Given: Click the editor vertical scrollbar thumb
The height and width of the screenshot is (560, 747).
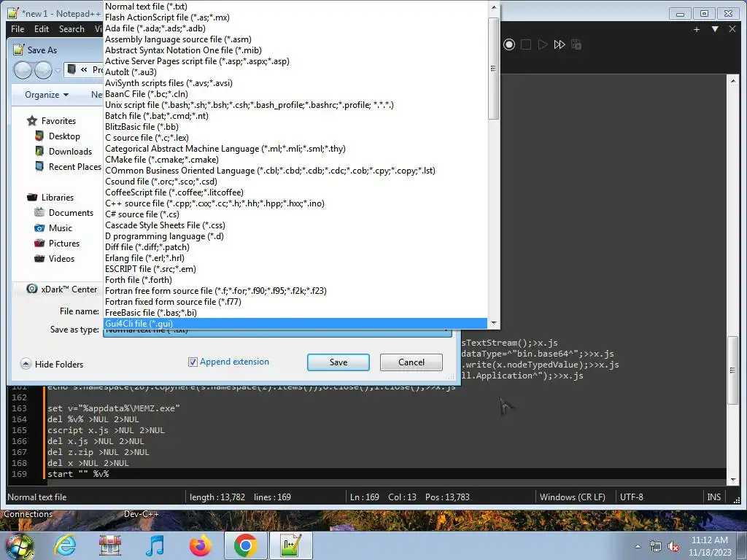Looking at the screenshot, I should [732, 370].
